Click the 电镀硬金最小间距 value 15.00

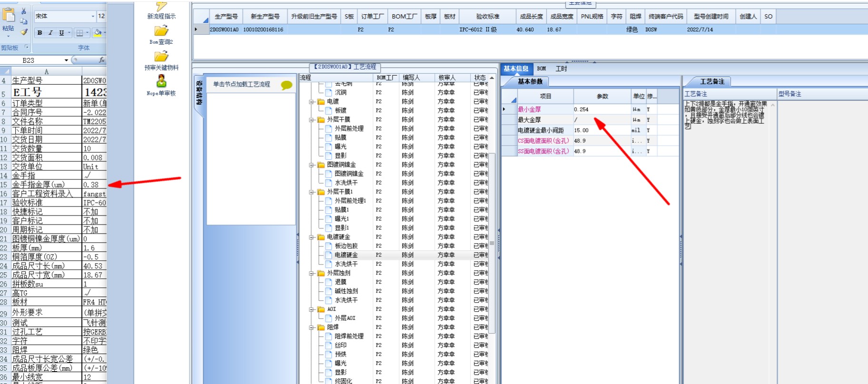(602, 130)
